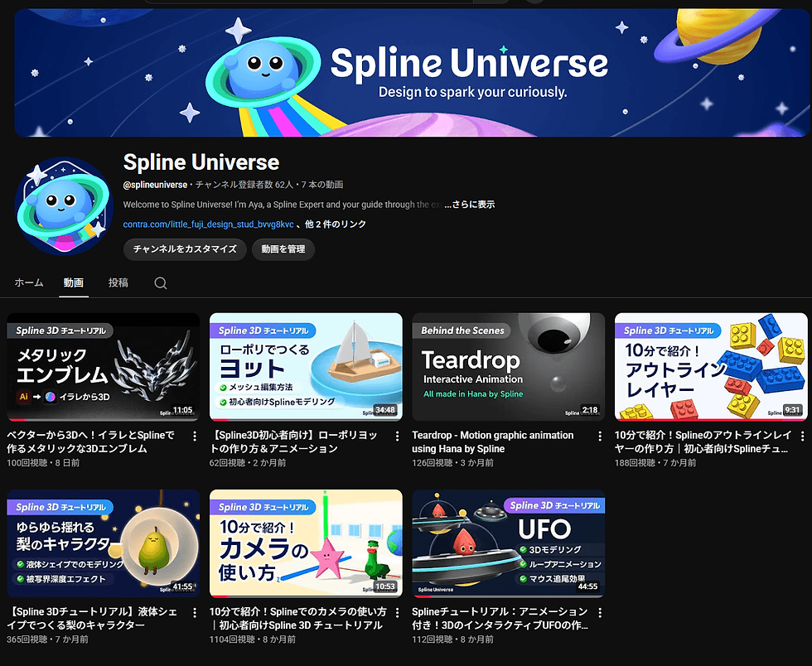Click the 112回視聴・8 か月前 metadata text
The image size is (812, 666).
point(452,639)
